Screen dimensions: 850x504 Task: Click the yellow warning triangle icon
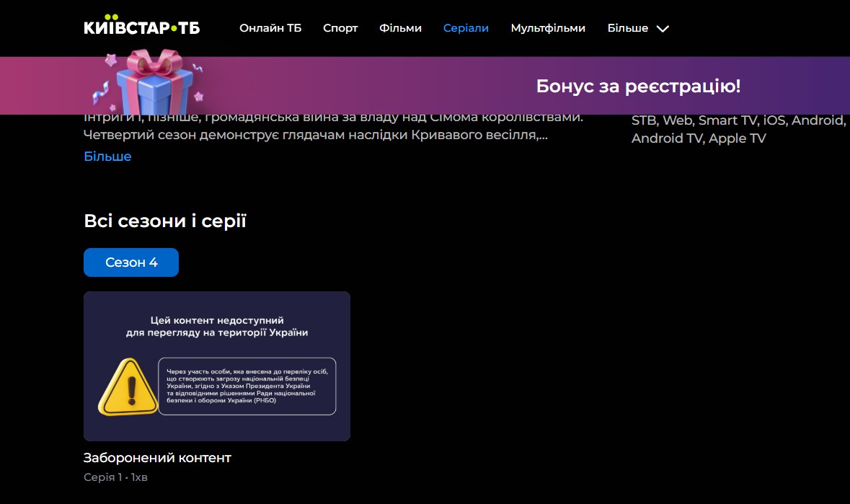click(x=128, y=388)
